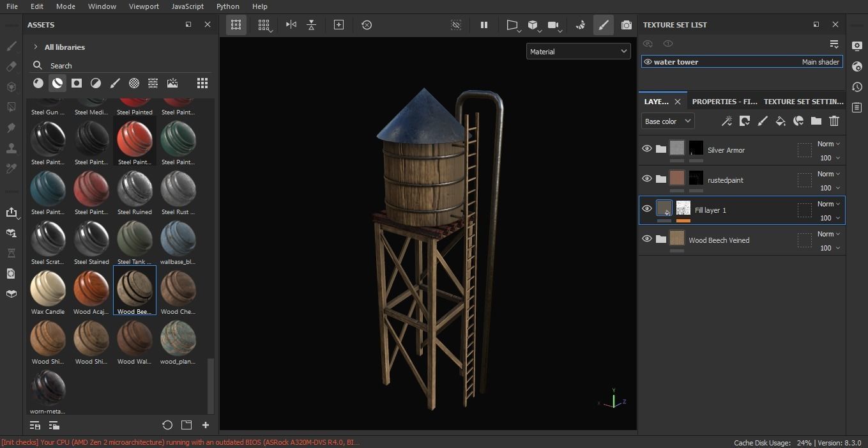Select the Material picker tool

(x=11, y=169)
